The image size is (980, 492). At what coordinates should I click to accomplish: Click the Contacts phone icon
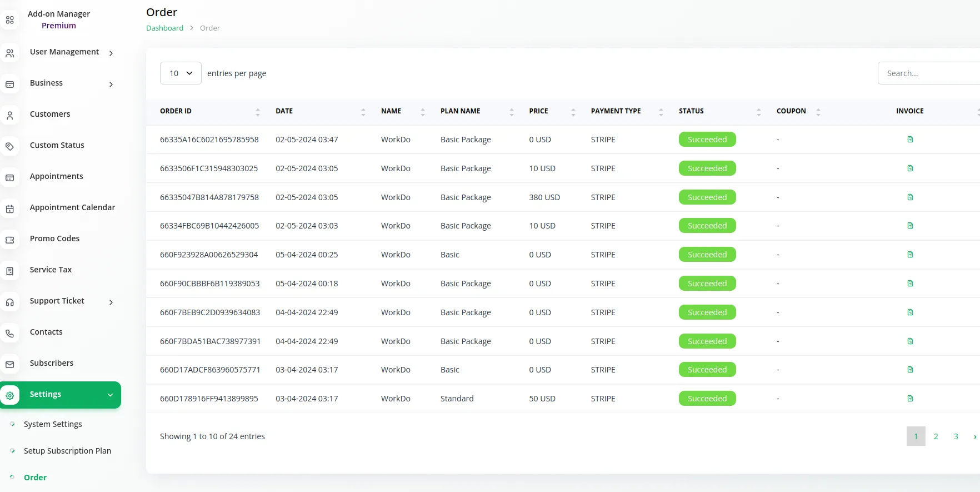(x=9, y=334)
